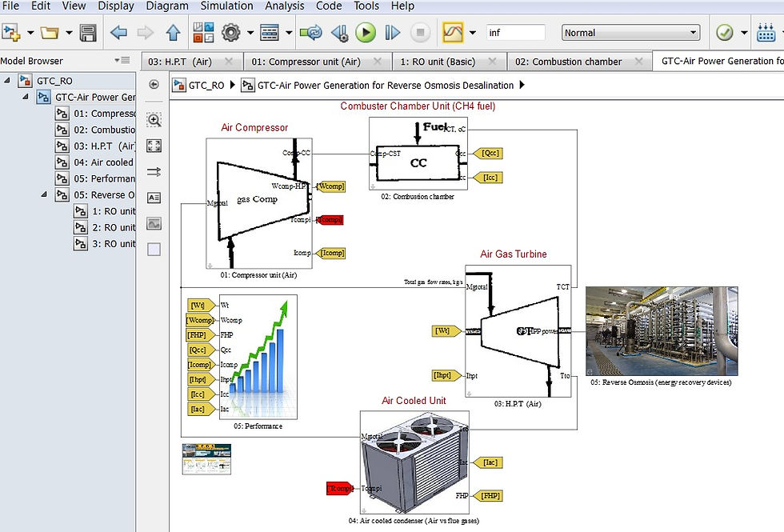Image resolution: width=784 pixels, height=532 pixels.
Task: Select 02: Combustio in Model Browser
Action: (94, 130)
